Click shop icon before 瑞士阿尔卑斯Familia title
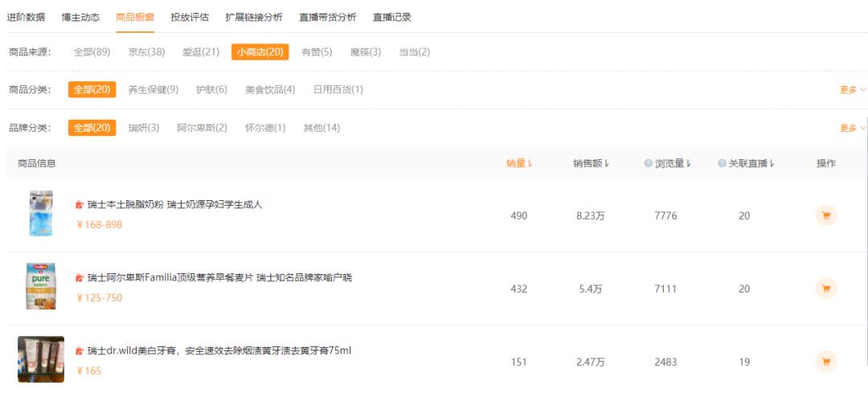Image resolution: width=868 pixels, height=397 pixels. (x=80, y=278)
